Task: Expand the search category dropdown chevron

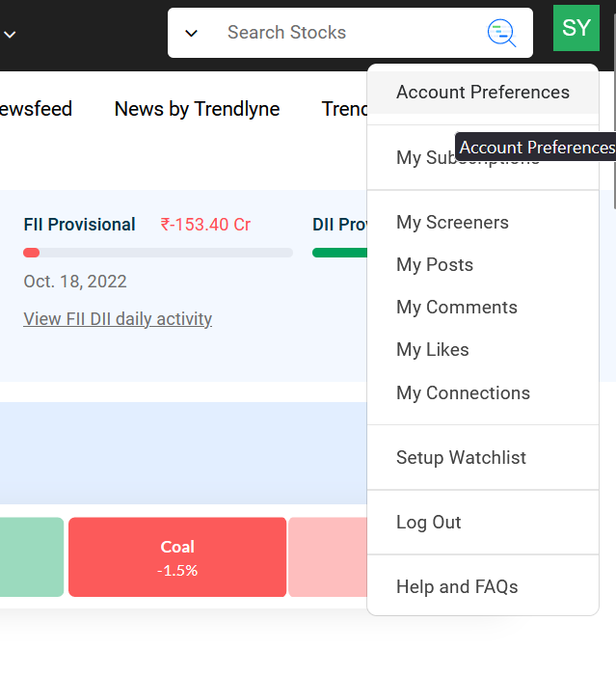Action: [x=191, y=33]
